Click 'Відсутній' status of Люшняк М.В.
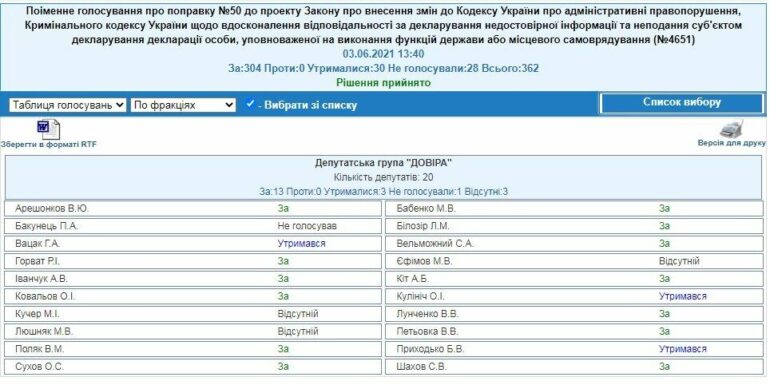This screenshot has height=385, width=770. tap(298, 331)
